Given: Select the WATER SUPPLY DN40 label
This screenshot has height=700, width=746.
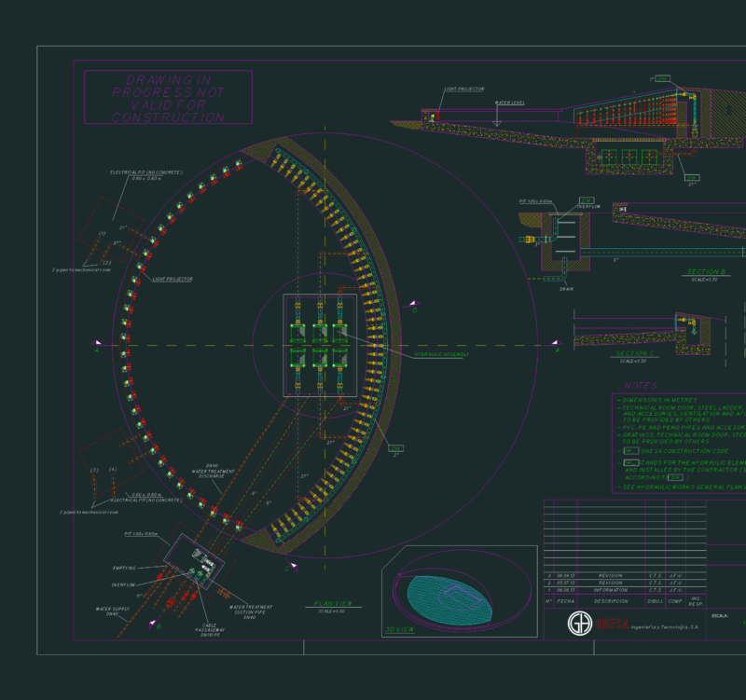Looking at the screenshot, I should tap(112, 611).
